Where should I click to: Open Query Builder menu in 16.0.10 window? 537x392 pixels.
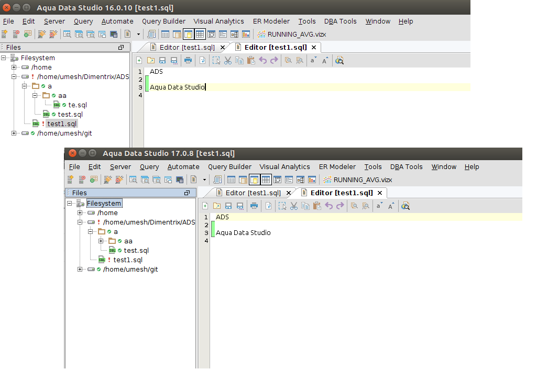[163, 21]
